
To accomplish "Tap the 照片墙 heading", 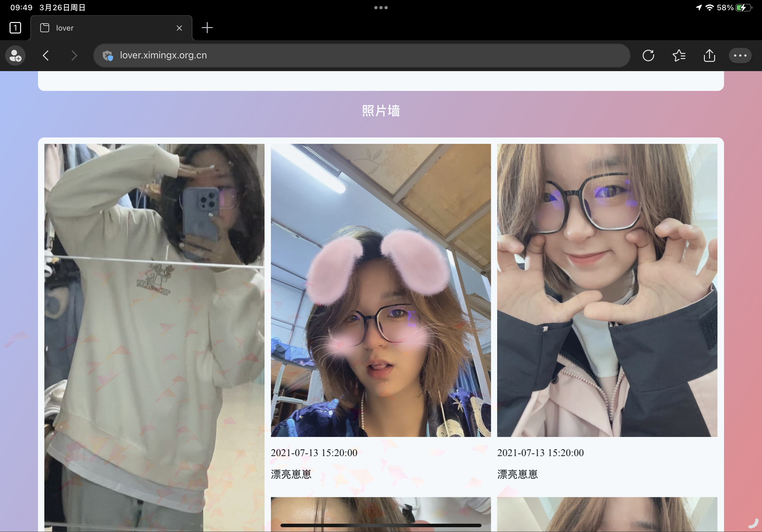I will coord(381,111).
